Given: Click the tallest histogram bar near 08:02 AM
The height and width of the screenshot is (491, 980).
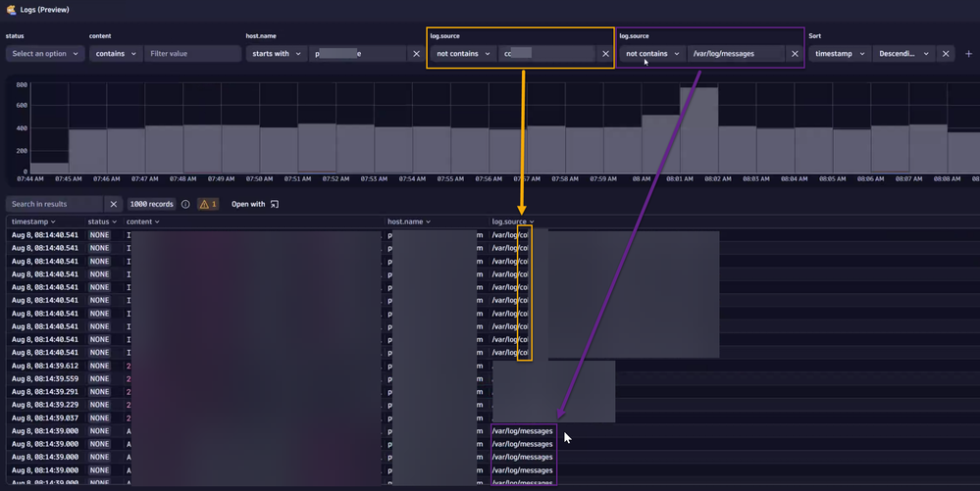Looking at the screenshot, I should (699, 128).
